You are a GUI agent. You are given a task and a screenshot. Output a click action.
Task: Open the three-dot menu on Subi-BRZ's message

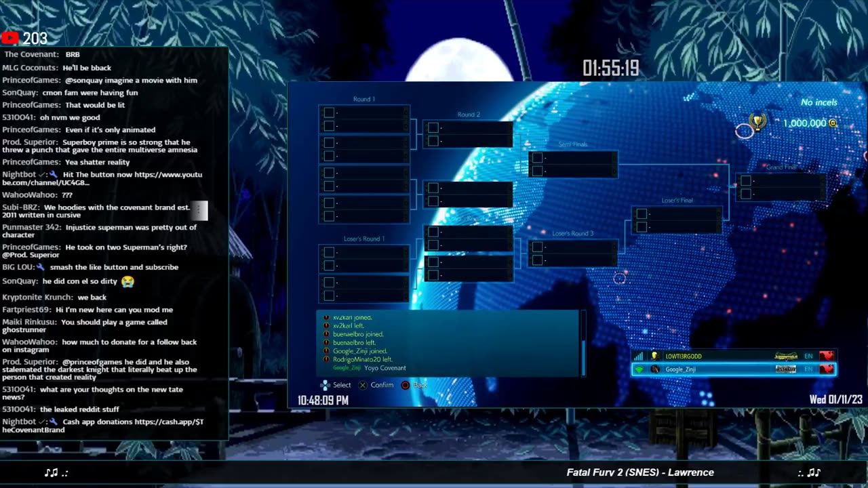click(x=199, y=211)
